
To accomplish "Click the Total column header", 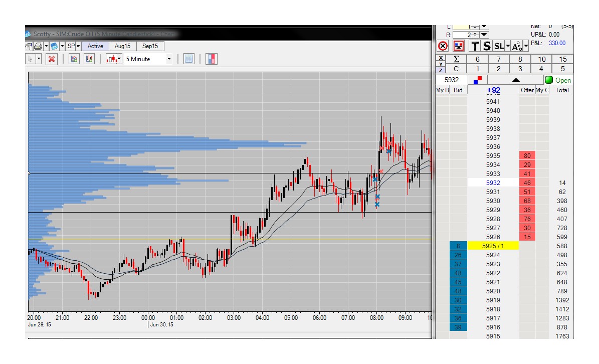I will point(561,90).
